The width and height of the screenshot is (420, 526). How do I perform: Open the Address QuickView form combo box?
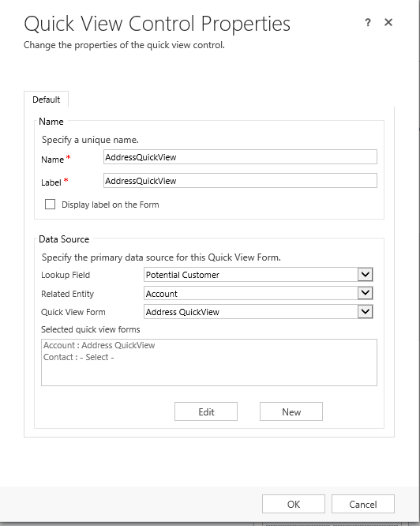[258, 312]
